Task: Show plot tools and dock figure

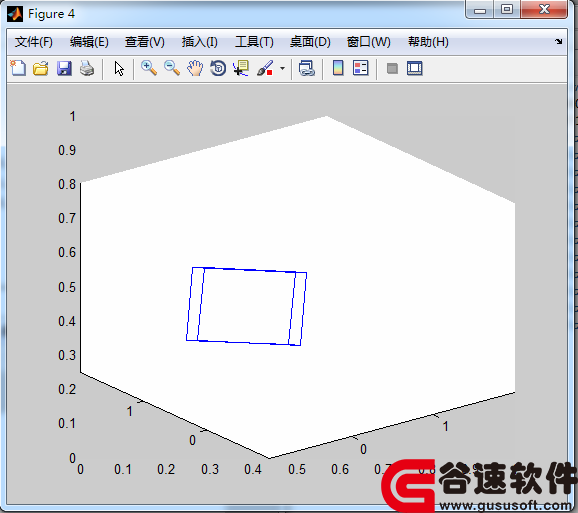Action: [x=415, y=68]
